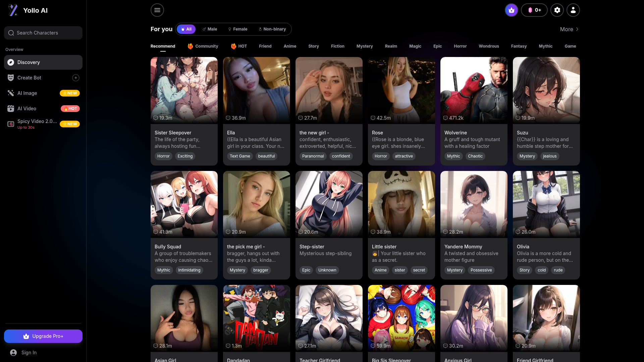Open the Mystery category tab
This screenshot has height=362, width=644.
click(365, 46)
